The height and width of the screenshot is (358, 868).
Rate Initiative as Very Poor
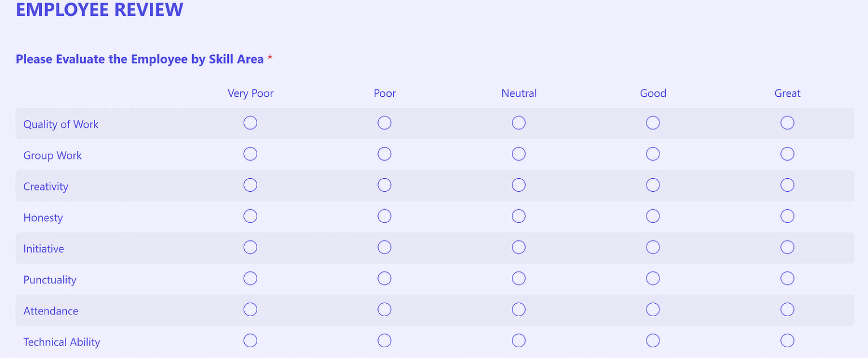pyautogui.click(x=250, y=247)
